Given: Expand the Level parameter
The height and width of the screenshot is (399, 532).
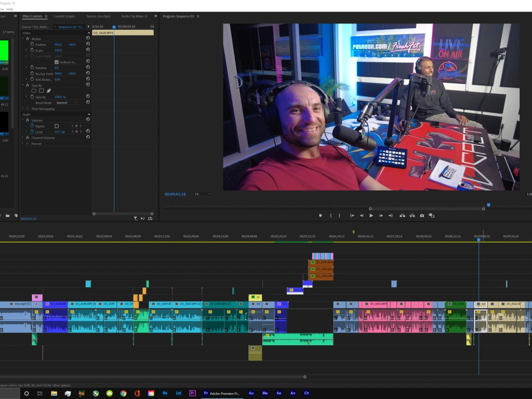Looking at the screenshot, I should click(27, 131).
